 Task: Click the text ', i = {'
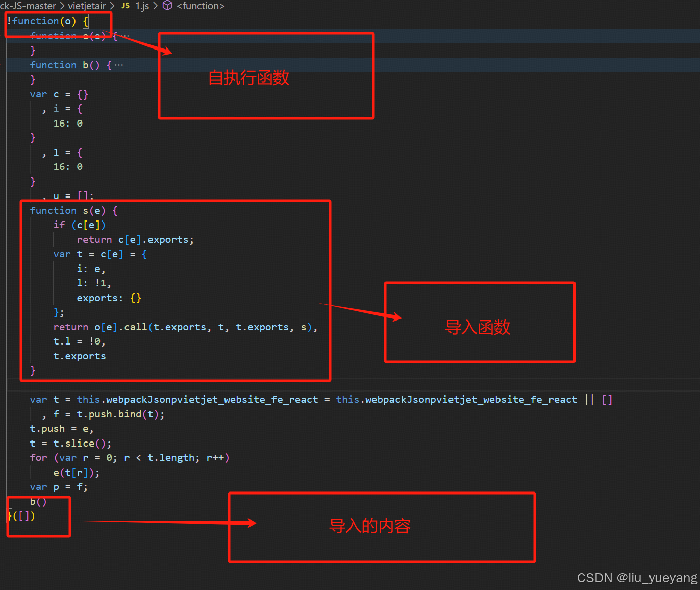[x=62, y=108]
